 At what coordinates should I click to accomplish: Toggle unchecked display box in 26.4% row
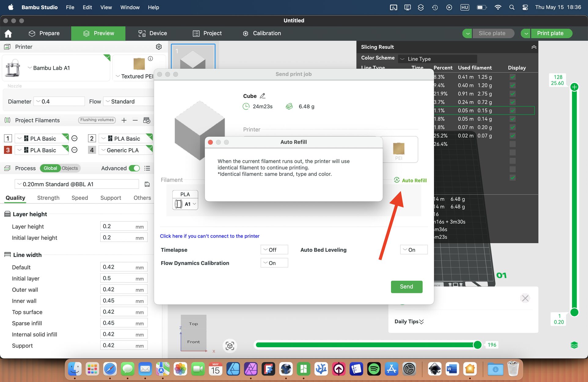513,144
